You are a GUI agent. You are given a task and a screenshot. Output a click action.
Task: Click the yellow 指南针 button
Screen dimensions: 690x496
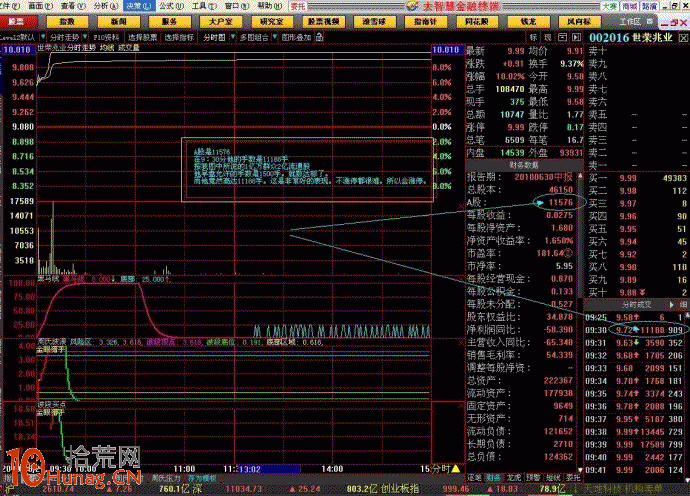425,21
